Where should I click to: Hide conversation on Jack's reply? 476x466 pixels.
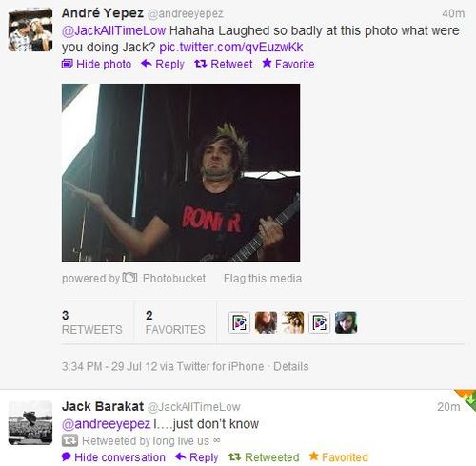click(x=113, y=457)
